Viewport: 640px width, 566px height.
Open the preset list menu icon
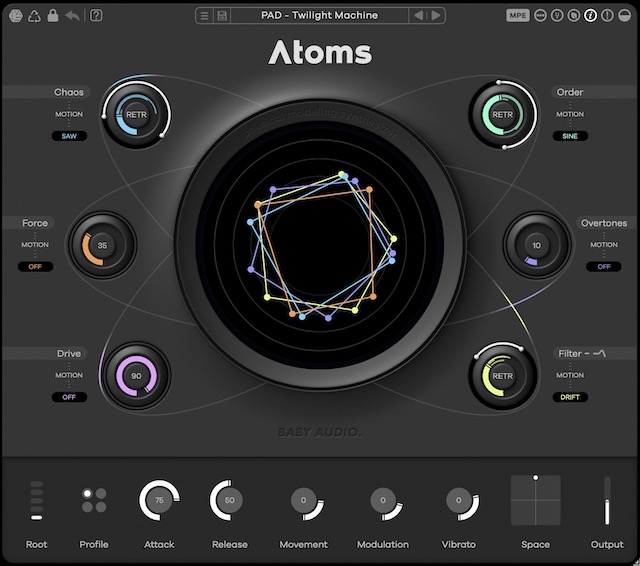point(204,16)
